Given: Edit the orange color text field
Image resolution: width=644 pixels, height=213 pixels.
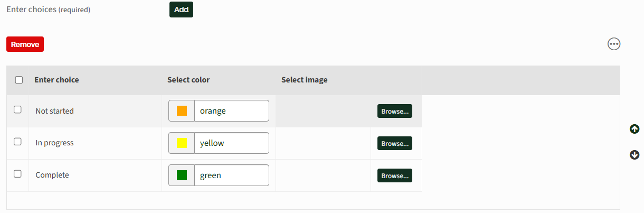Looking at the screenshot, I should 231,111.
